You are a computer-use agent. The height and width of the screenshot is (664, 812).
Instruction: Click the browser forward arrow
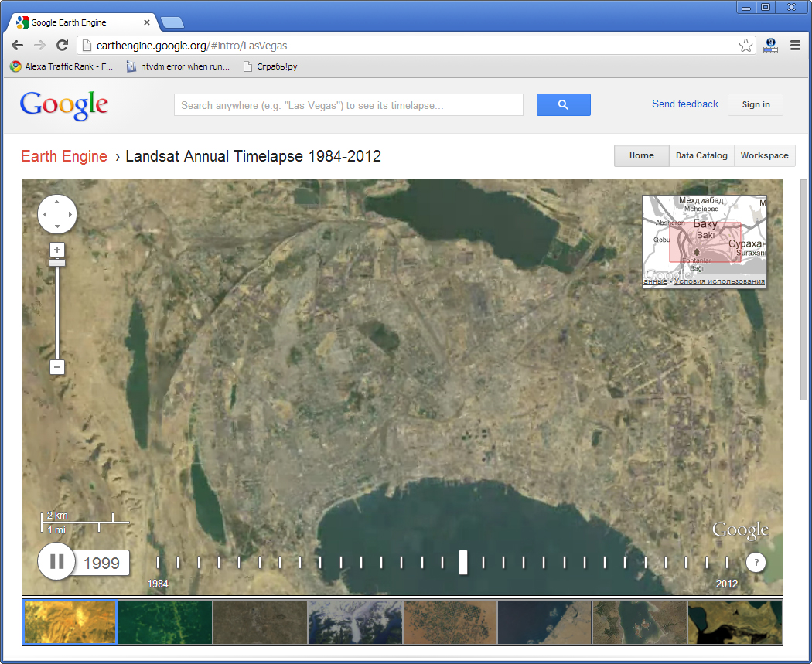coord(39,46)
